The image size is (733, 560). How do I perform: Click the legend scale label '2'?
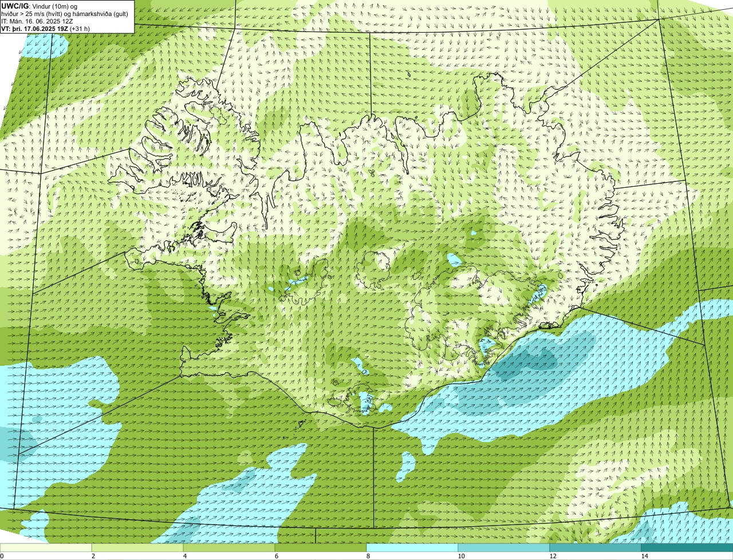(x=93, y=556)
